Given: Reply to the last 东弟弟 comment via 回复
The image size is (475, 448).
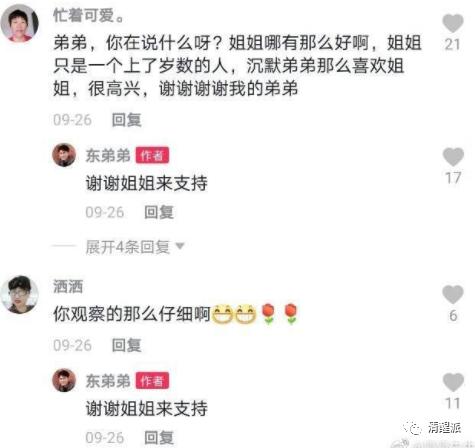Looking at the screenshot, I should 159,438.
